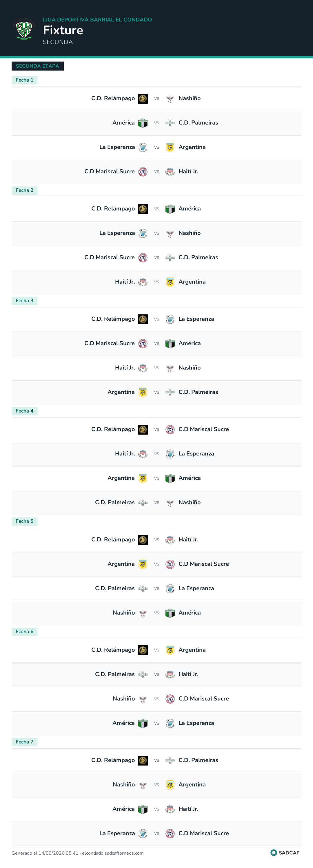Click Argentina AFA crest in Fecha 1
This screenshot has width=313, height=868.
170,147
